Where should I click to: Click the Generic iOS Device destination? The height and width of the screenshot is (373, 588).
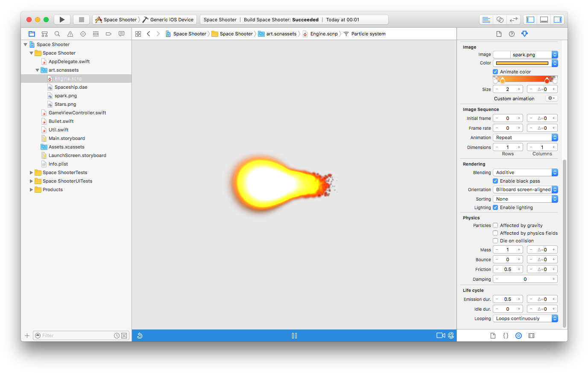(171, 20)
